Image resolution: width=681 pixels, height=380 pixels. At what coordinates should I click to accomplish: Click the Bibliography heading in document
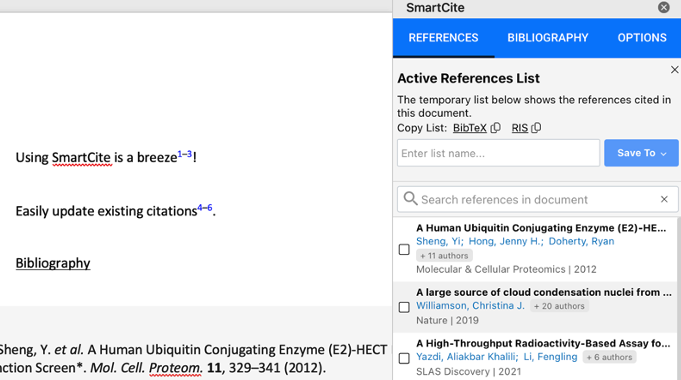53,263
